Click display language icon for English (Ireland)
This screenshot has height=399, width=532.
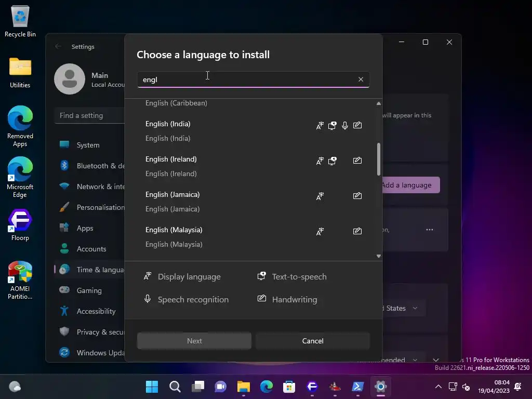click(x=320, y=161)
